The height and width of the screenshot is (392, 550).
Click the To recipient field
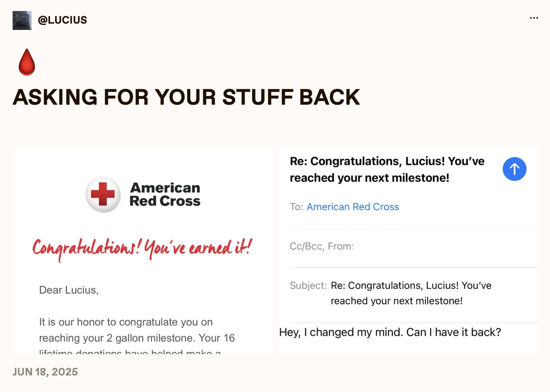[414, 207]
